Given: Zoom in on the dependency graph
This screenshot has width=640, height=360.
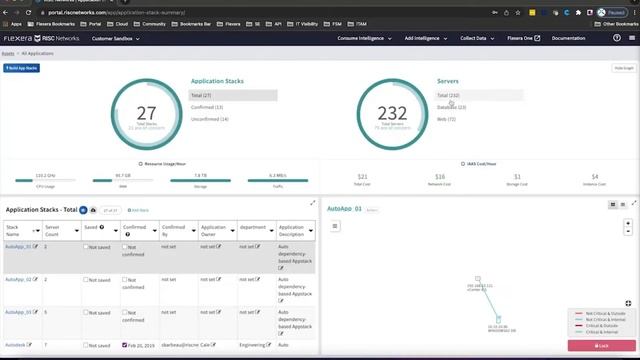Looking at the screenshot, I should 628,223.
